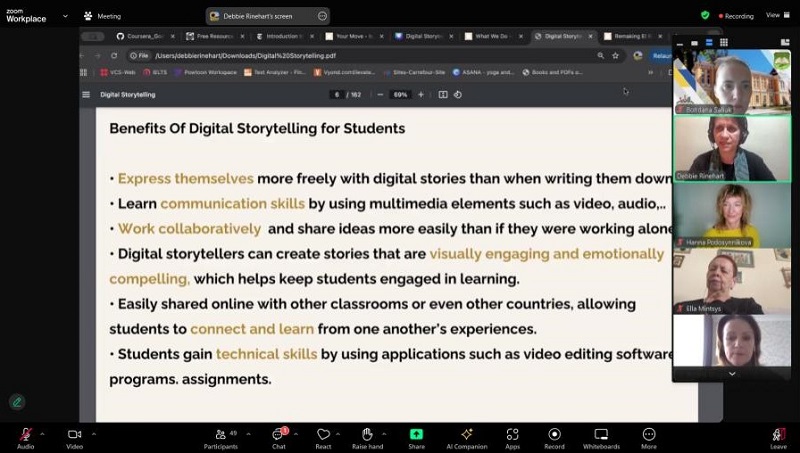Open the Apps panel
Image resolution: width=800 pixels, height=453 pixels.
(512, 435)
